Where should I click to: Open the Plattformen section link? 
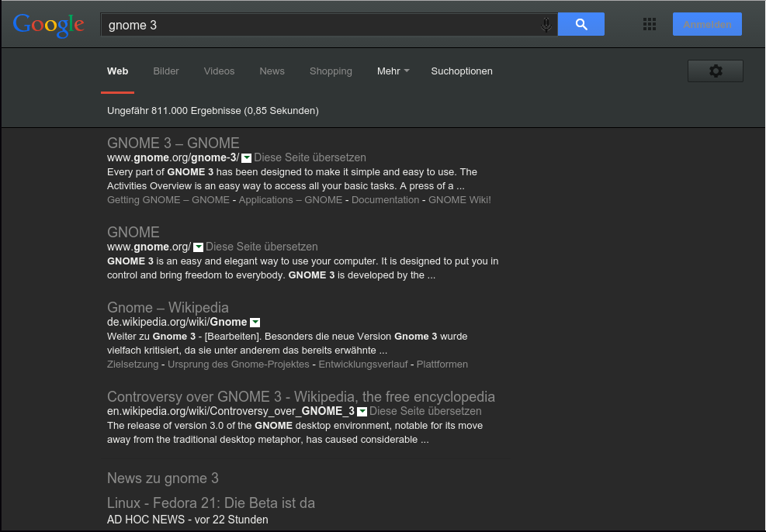tap(442, 364)
